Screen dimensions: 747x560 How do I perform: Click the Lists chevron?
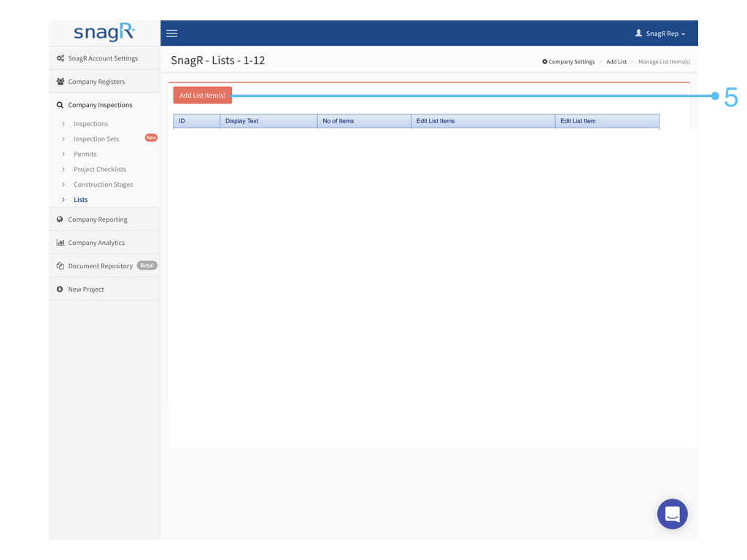[x=63, y=200]
